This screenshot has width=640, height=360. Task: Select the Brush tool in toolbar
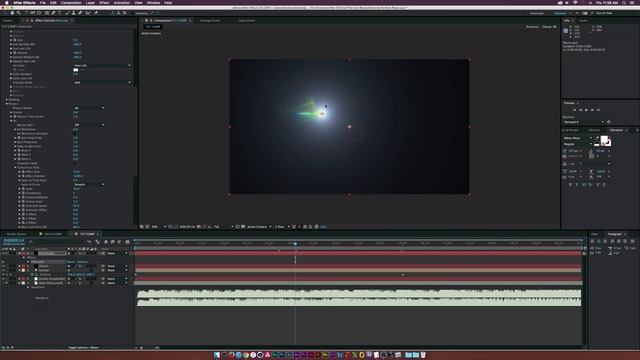coord(67,13)
